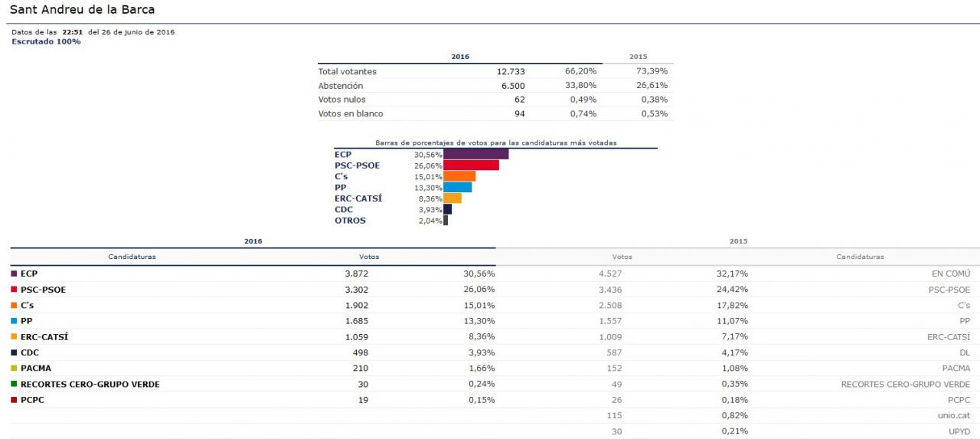Click the blue PP bar in chart

coord(458,187)
